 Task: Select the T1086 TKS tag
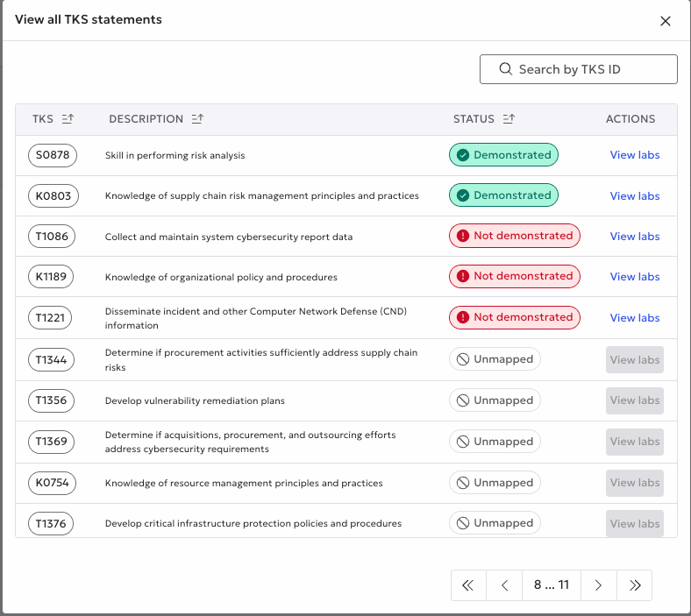click(x=52, y=237)
